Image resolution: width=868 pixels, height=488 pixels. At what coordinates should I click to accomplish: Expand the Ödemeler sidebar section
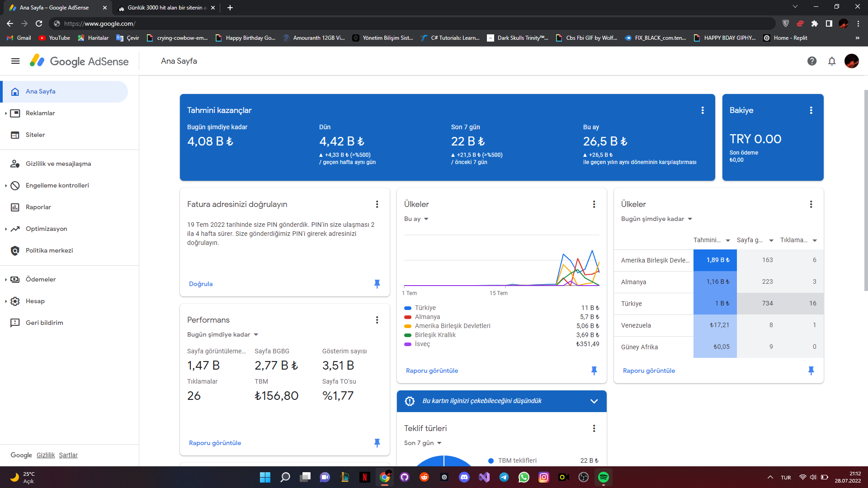(6, 280)
